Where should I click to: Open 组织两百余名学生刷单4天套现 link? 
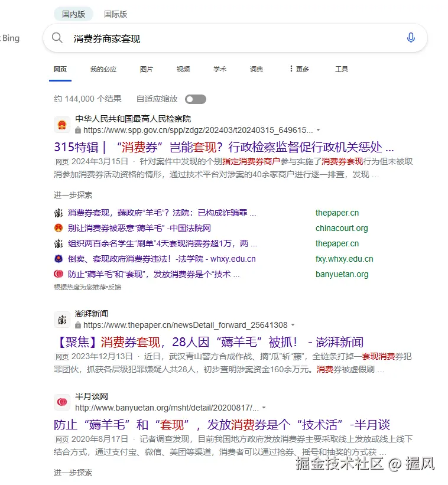coord(163,244)
